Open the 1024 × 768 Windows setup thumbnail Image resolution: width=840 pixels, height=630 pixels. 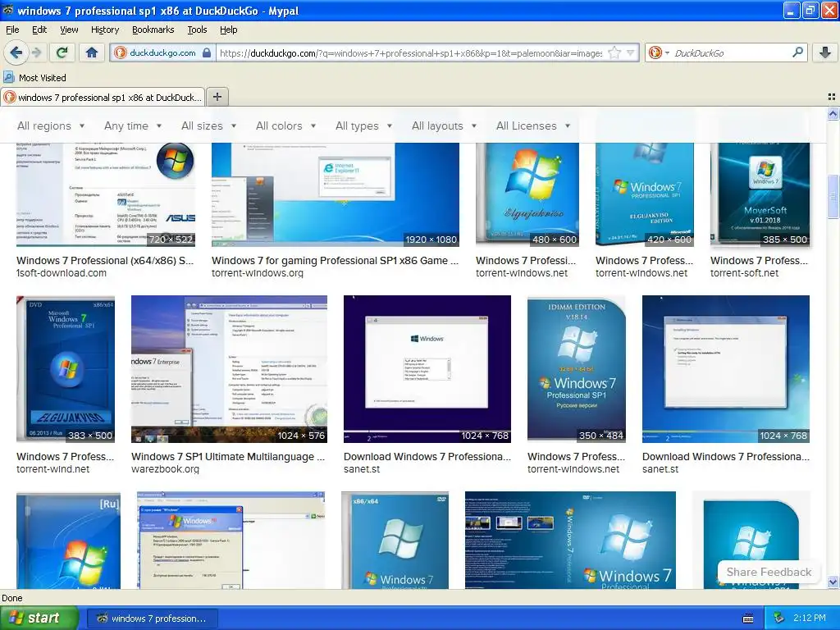tap(427, 368)
